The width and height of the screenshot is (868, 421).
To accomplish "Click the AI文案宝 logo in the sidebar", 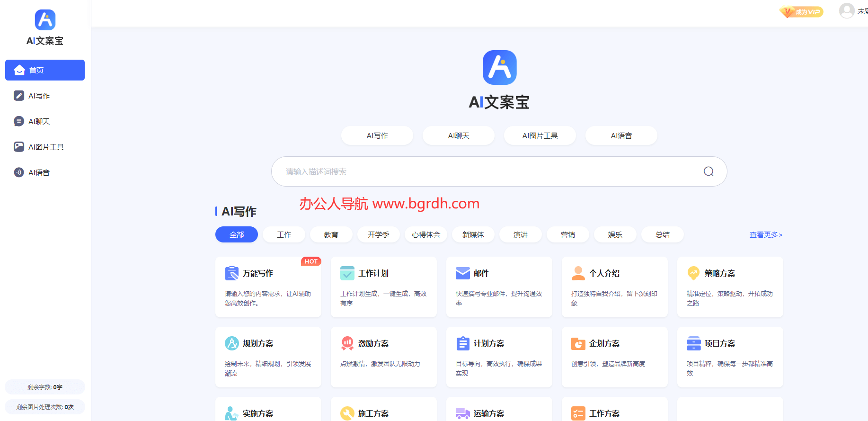I will [x=45, y=27].
